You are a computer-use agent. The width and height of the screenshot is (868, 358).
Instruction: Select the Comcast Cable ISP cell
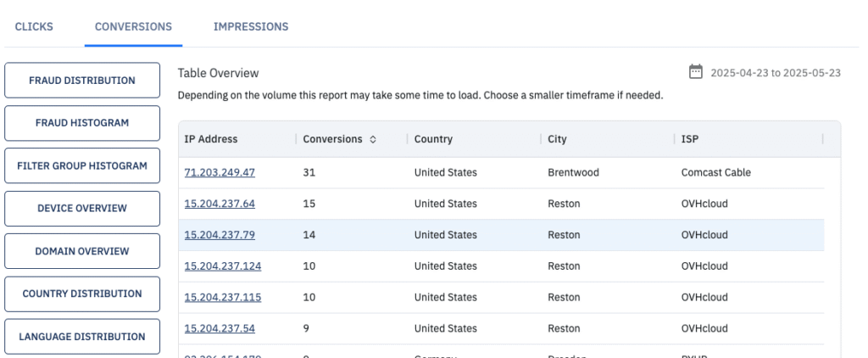click(x=716, y=172)
